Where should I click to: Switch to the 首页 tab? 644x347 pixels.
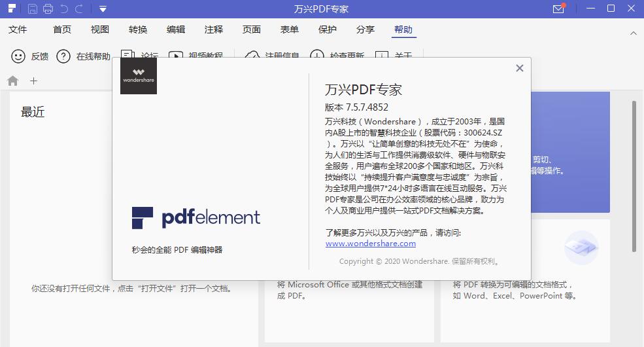coord(62,29)
